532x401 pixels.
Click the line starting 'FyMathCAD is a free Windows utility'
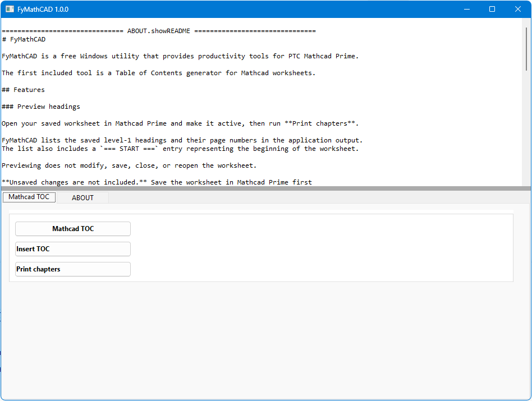[x=180, y=56]
